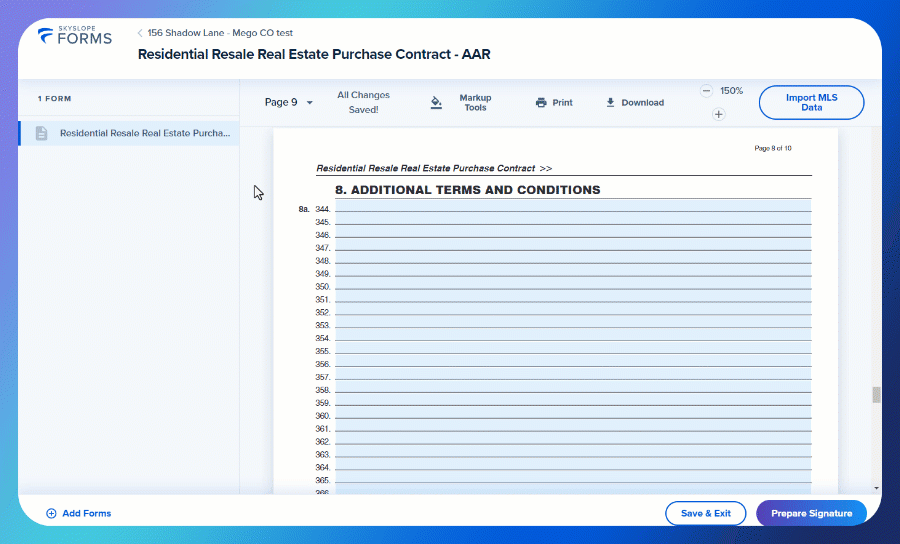The image size is (900, 544).
Task: Click the input field on line 364
Action: coord(573,464)
